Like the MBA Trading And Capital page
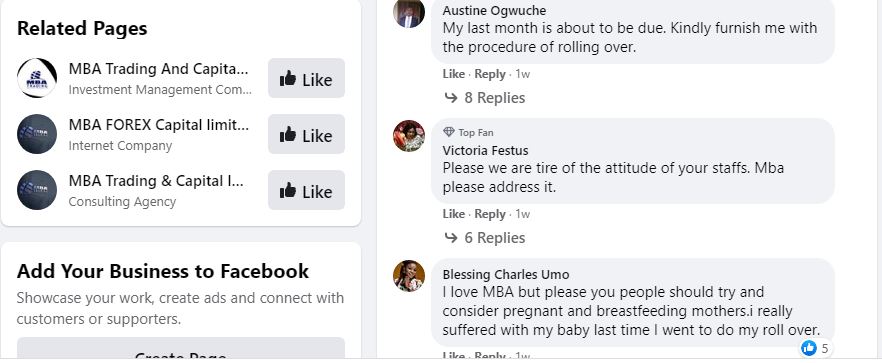Viewport: 882px width, 363px height. (x=306, y=78)
